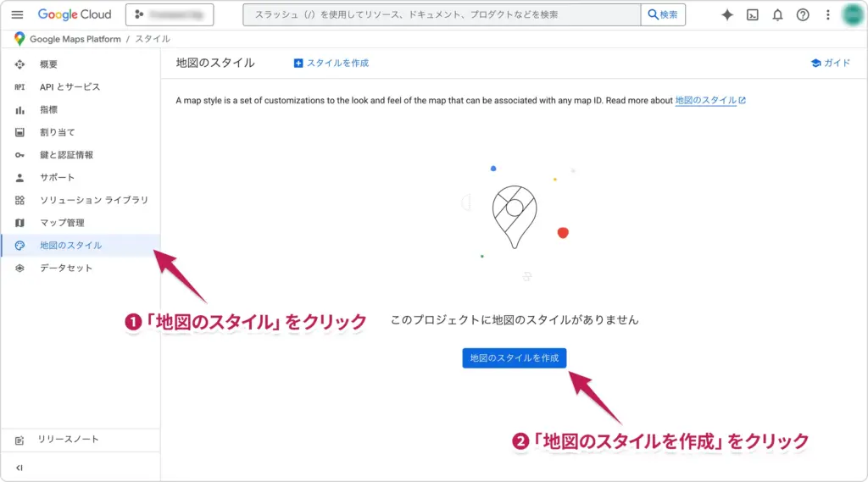Open the user account avatar
The height and width of the screenshot is (482, 868).
click(x=853, y=15)
